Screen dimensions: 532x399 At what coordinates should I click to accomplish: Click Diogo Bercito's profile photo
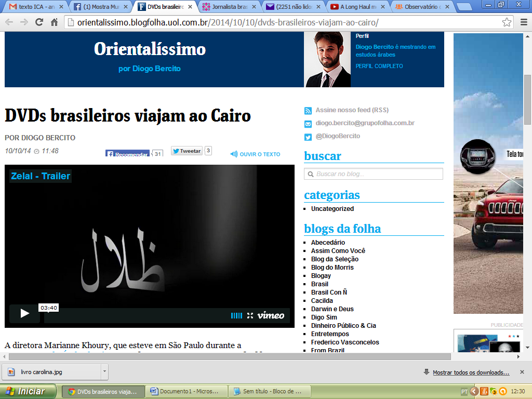pos(327,59)
